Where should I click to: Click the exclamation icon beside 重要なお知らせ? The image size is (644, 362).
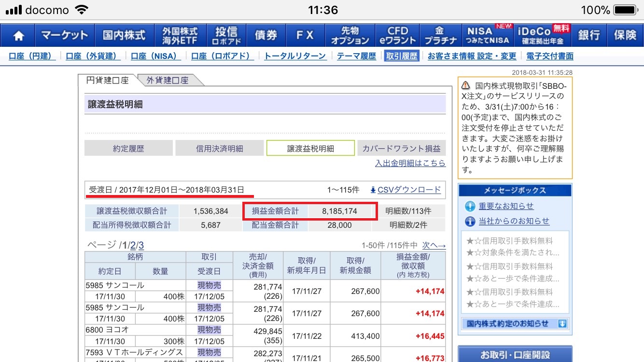470,207
